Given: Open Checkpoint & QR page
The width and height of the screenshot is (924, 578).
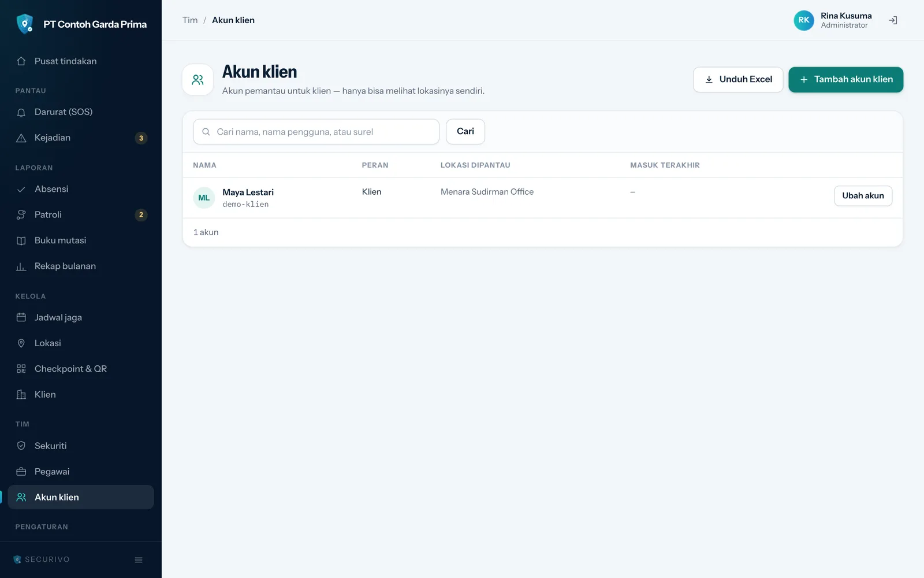Looking at the screenshot, I should [81, 369].
